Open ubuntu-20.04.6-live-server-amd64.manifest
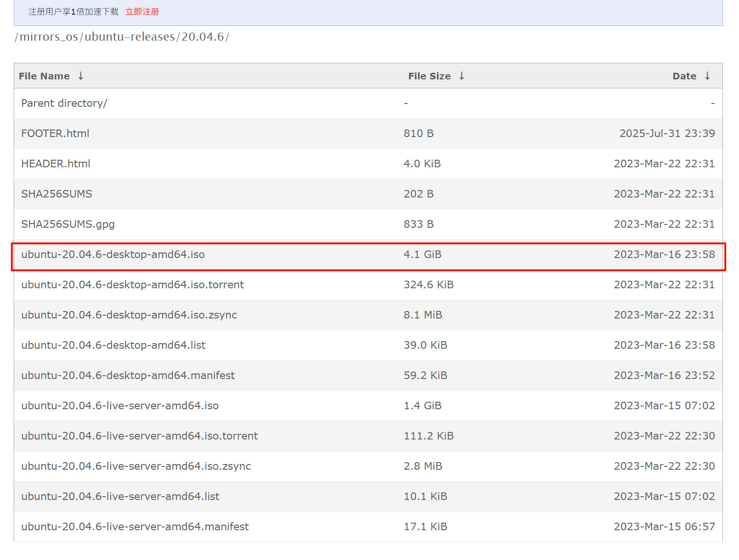The image size is (739, 560). (x=135, y=526)
